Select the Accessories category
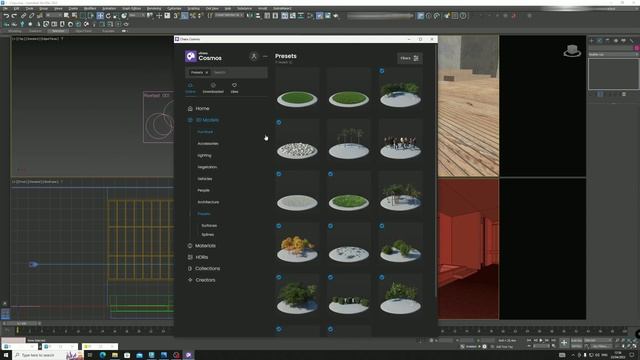The image size is (640, 360). 208,144
